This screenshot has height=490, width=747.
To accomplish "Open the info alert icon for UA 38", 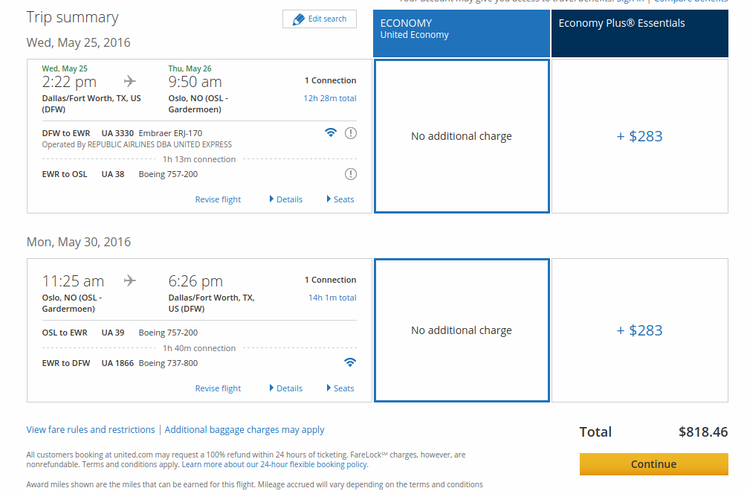I will click(x=351, y=174).
